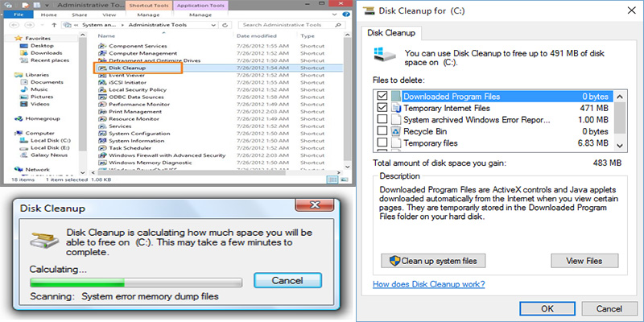Uncheck Downloaded Program Files checkbox

(x=382, y=96)
